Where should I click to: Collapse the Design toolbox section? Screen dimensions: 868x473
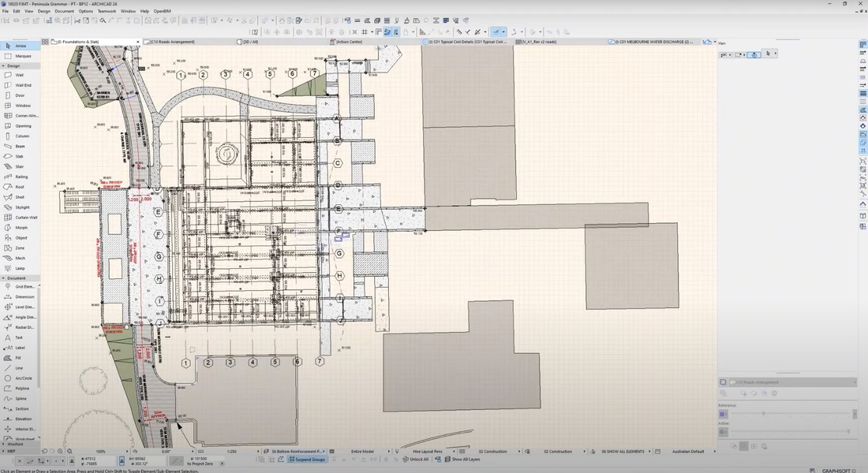13,65
